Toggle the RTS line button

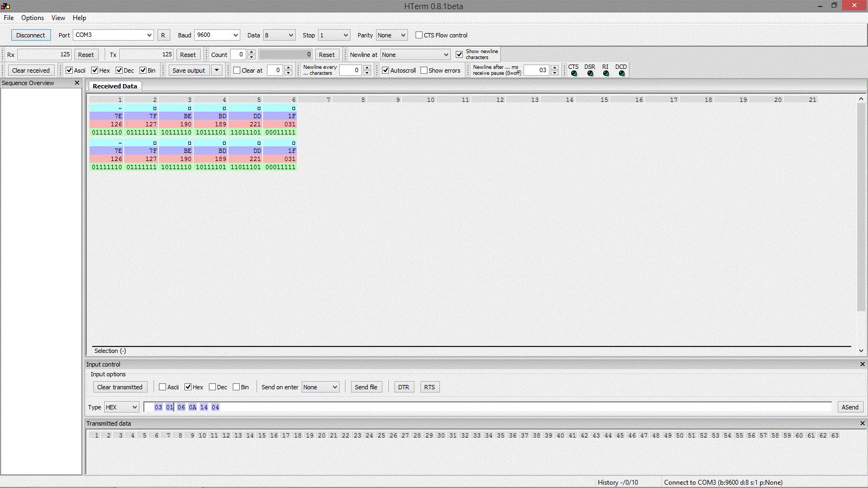[430, 387]
